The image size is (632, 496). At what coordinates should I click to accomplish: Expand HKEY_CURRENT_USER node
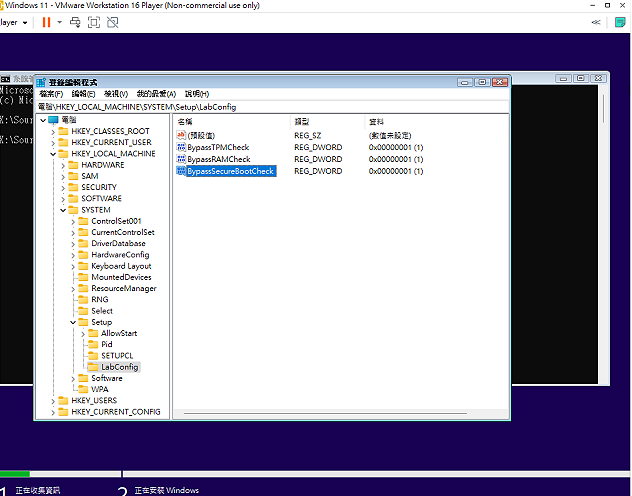(53, 143)
